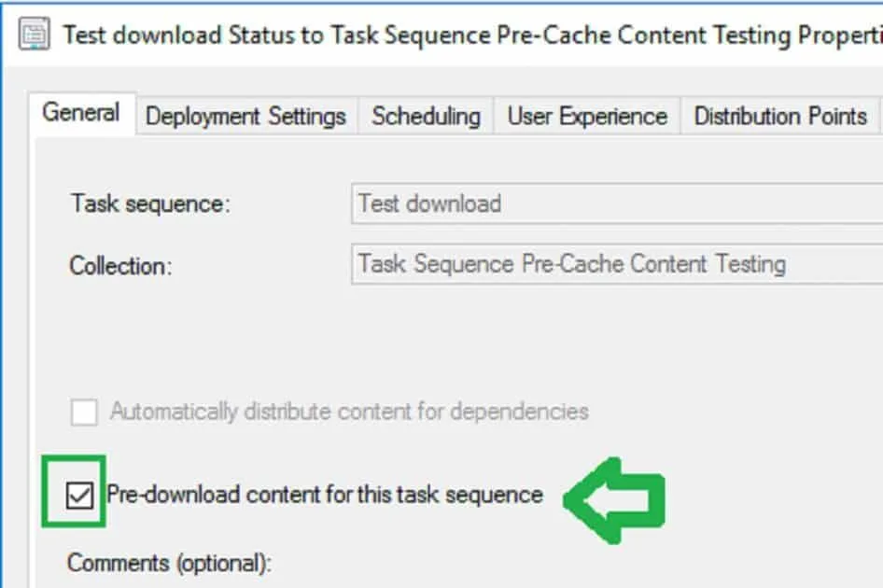
Task: Click the Comments (optional) label
Action: 169,563
